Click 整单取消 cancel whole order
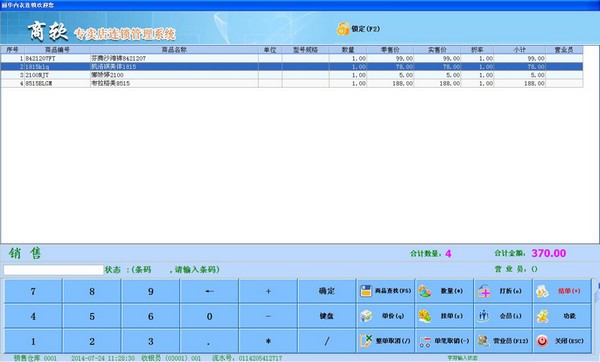This screenshot has width=600, height=362. point(385,341)
